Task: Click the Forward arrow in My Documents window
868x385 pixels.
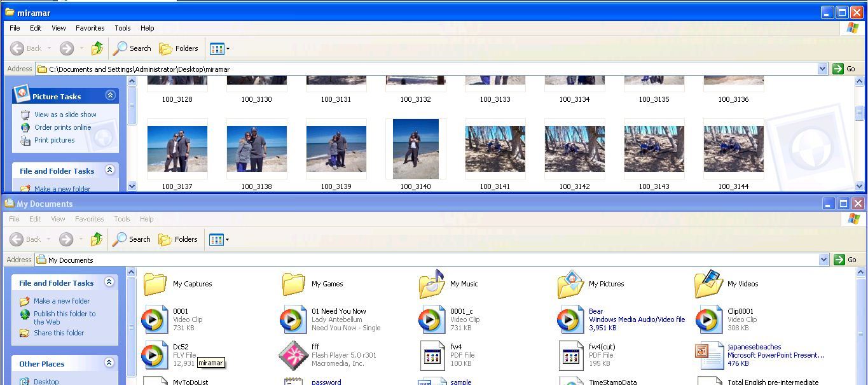Action: 66,239
